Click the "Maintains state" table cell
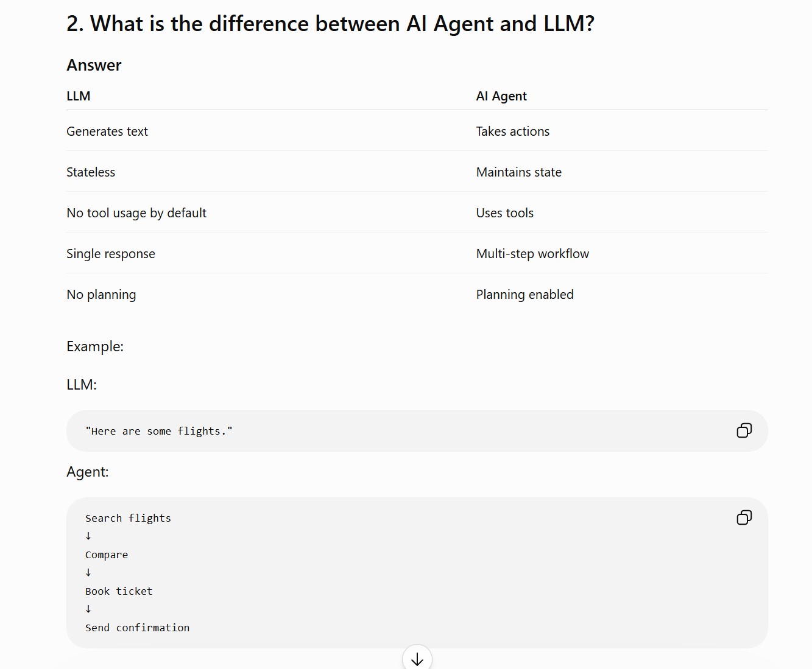The width and height of the screenshot is (812, 669). (x=519, y=172)
